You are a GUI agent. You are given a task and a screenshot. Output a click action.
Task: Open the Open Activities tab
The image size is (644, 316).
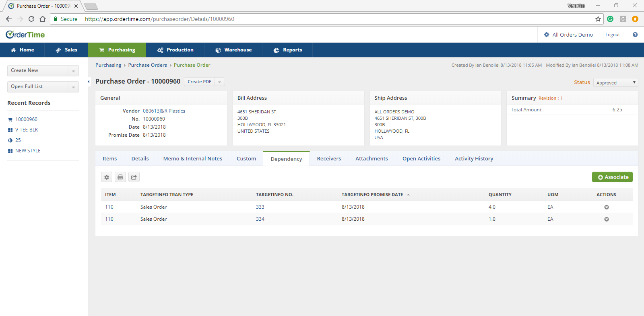click(x=421, y=159)
